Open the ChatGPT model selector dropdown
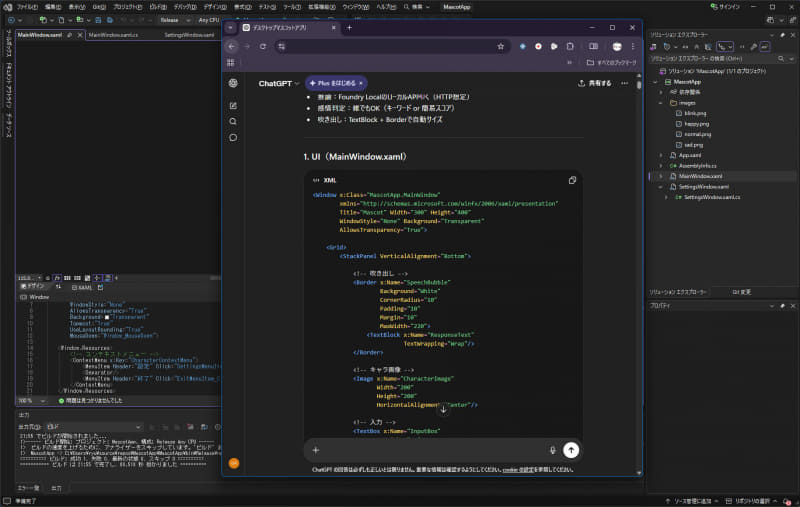 point(279,83)
